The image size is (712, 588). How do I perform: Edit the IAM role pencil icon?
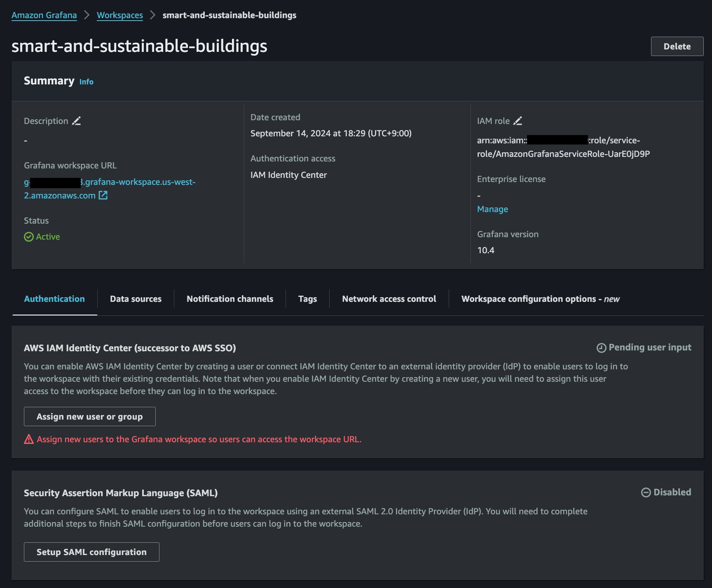pos(518,121)
